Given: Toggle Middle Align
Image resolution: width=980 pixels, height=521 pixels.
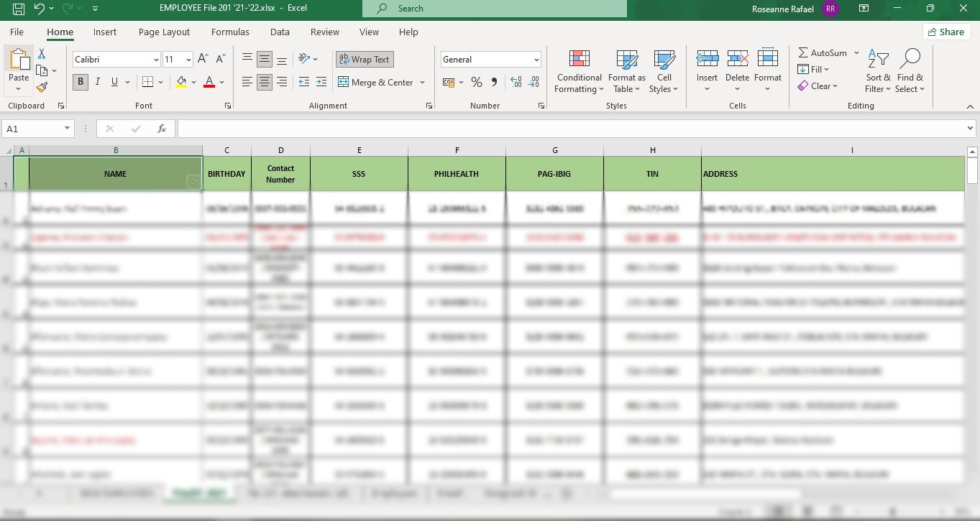Looking at the screenshot, I should (265, 60).
